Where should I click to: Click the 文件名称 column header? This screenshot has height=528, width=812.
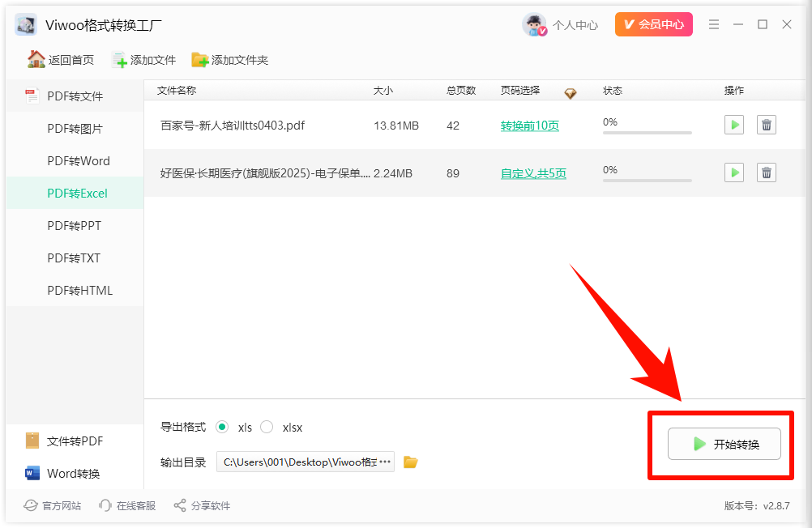pyautogui.click(x=177, y=91)
